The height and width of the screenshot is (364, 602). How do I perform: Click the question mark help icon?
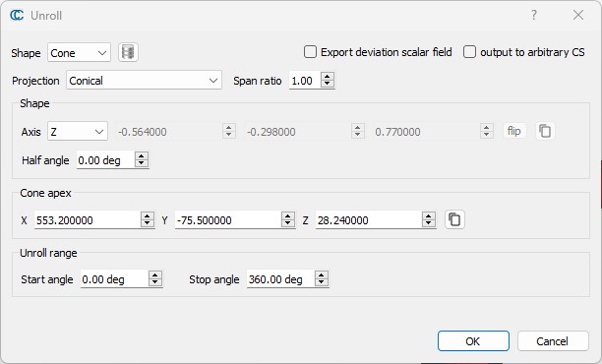pos(534,15)
